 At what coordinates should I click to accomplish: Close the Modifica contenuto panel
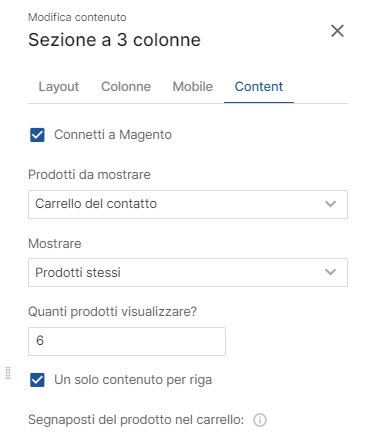(337, 31)
